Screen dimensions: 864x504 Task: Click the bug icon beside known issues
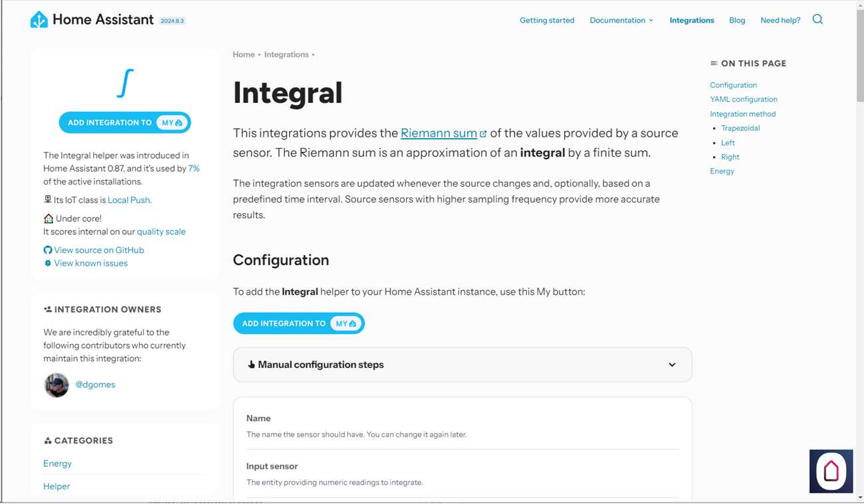tap(48, 264)
